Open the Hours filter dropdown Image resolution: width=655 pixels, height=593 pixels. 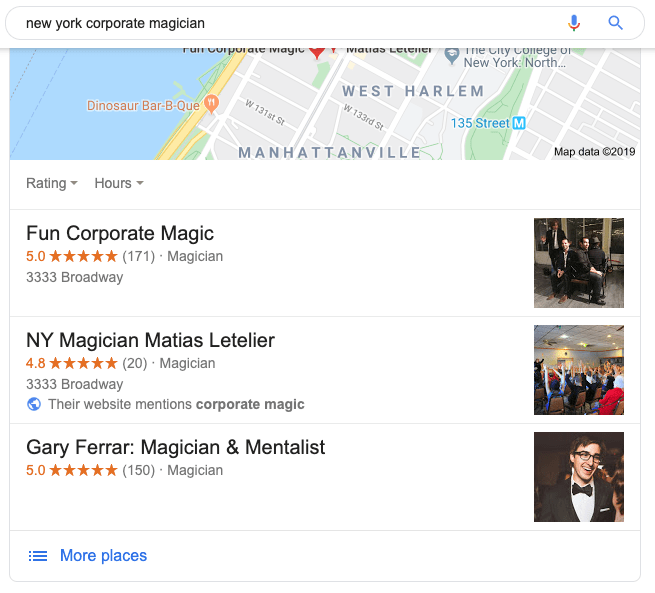(x=119, y=183)
